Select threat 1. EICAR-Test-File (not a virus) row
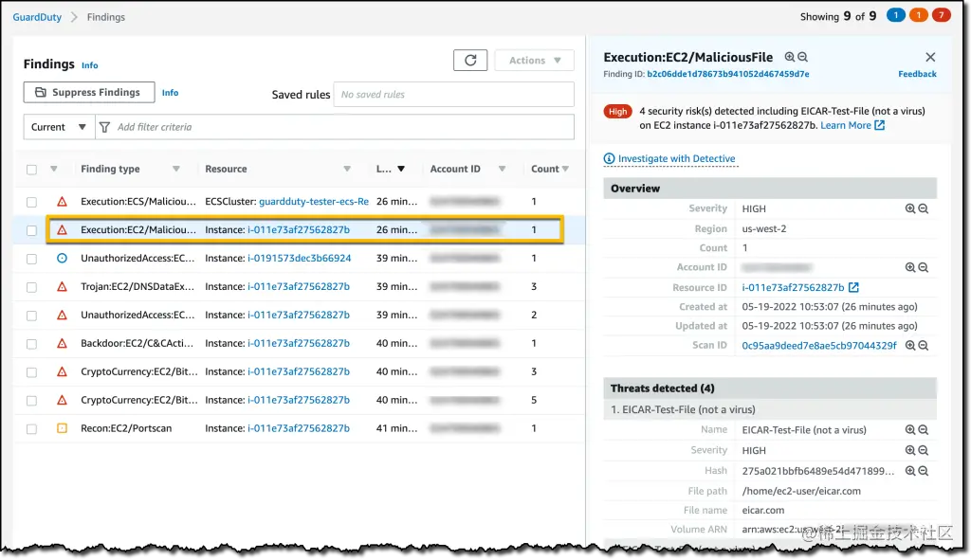The image size is (971, 560). tap(770, 409)
